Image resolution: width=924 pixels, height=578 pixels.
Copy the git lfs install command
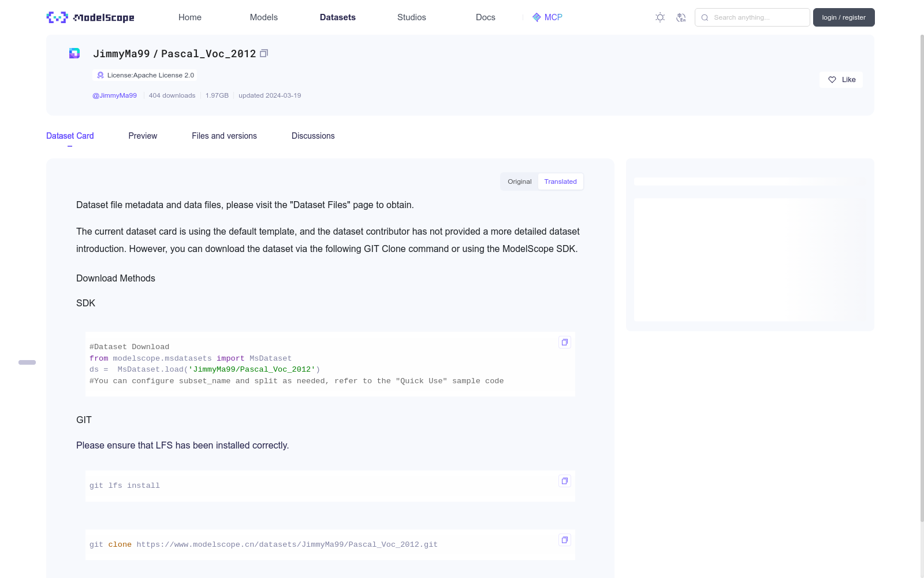click(x=565, y=481)
